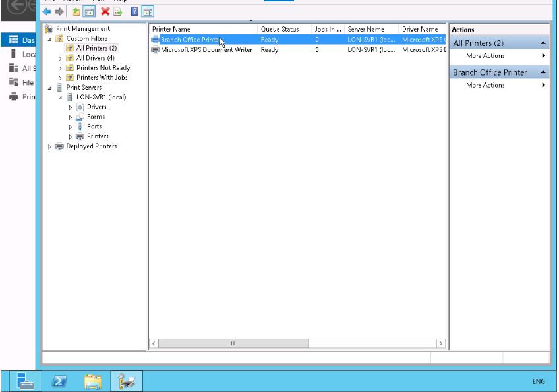Expand the Deployed Printers node arrow
Image resolution: width=559 pixels, height=392 pixels.
50,146
